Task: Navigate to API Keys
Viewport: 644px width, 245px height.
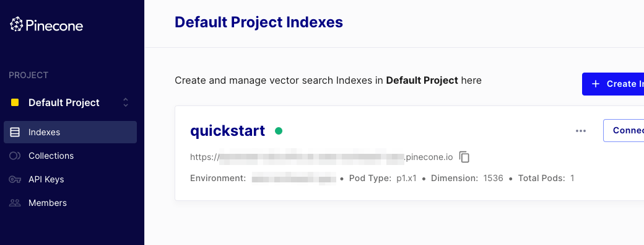Action: 70,179
